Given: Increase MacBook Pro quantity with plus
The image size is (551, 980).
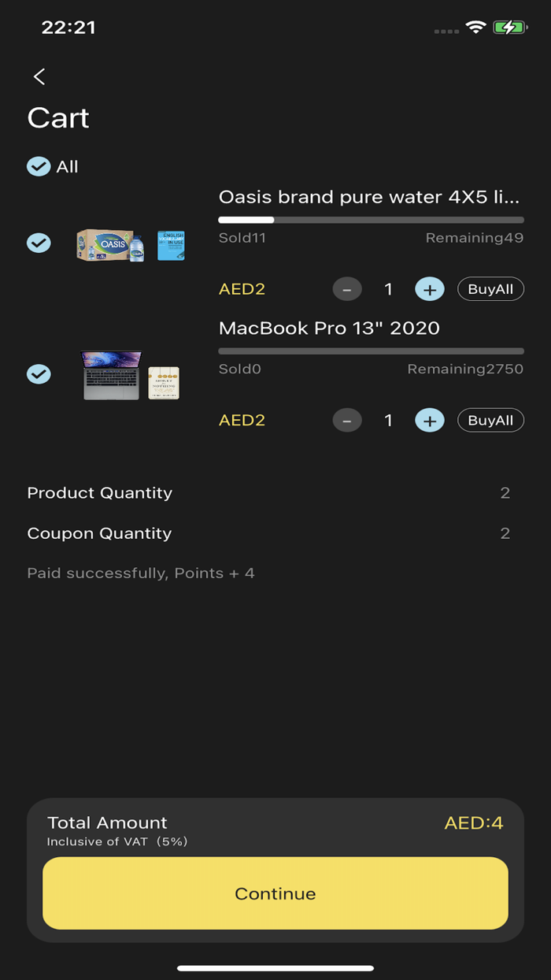Looking at the screenshot, I should click(430, 420).
